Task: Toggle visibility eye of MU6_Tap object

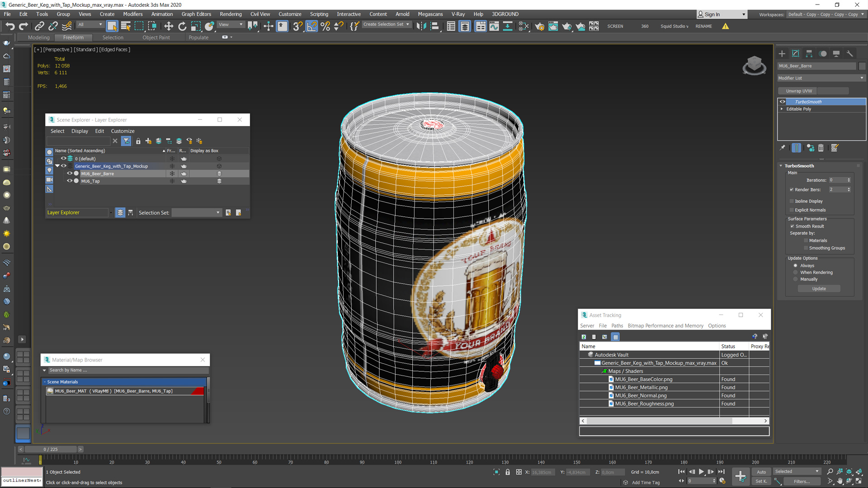Action: coord(70,181)
